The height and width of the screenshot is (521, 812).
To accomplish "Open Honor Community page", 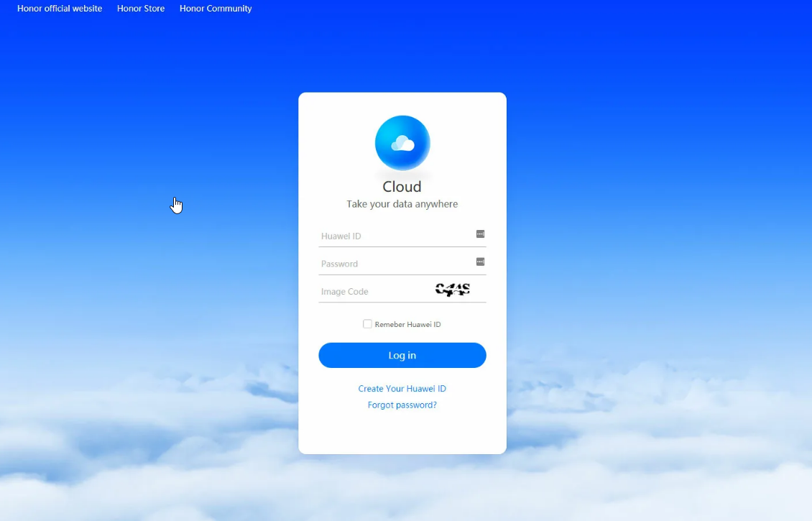I will 216,9.
